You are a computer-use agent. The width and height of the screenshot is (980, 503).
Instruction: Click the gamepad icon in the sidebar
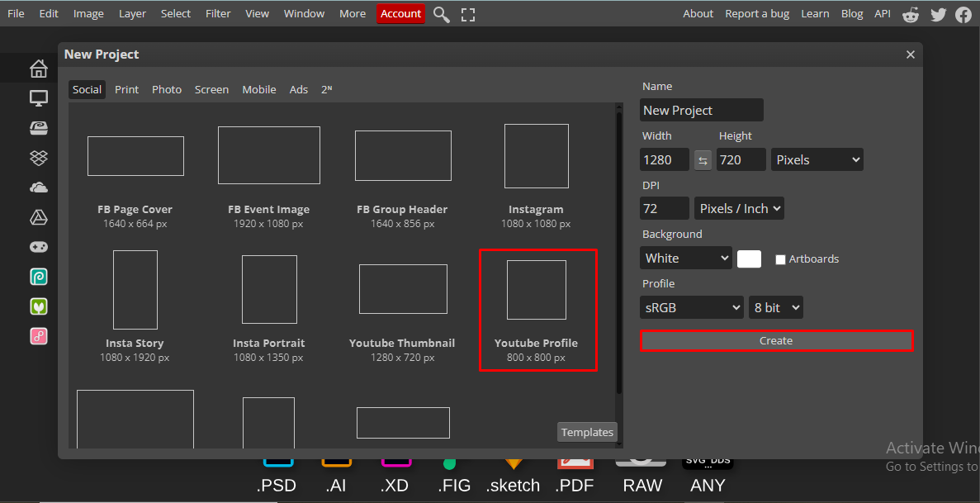(38, 246)
